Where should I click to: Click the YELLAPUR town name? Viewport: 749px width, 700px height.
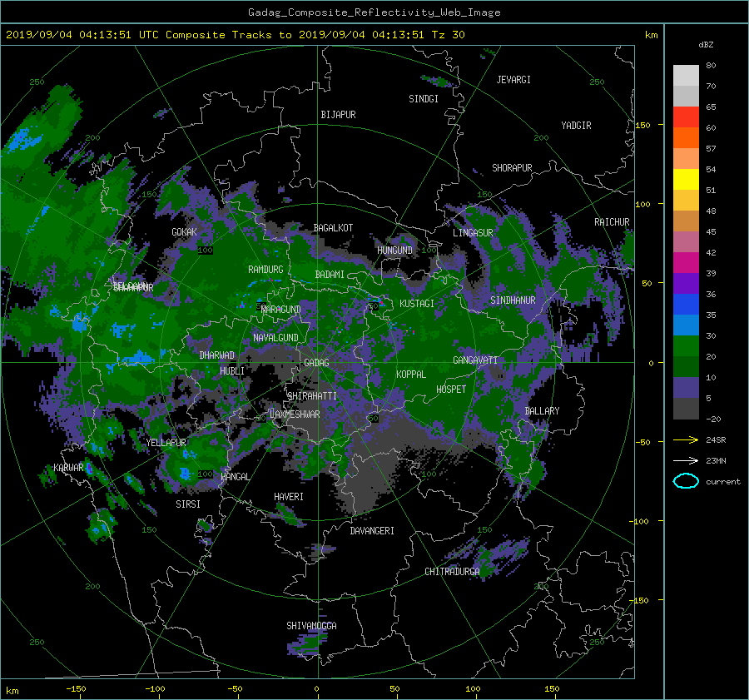click(x=166, y=443)
